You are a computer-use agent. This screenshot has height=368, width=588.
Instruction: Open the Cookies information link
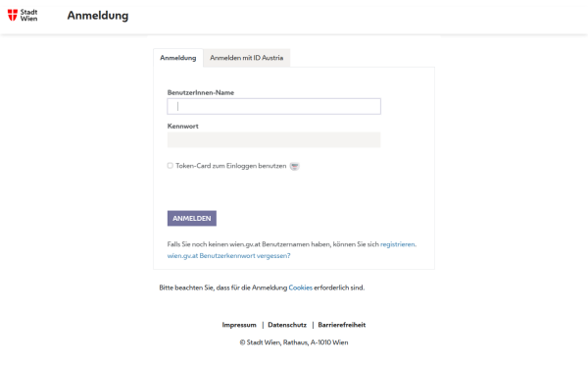[x=301, y=288]
